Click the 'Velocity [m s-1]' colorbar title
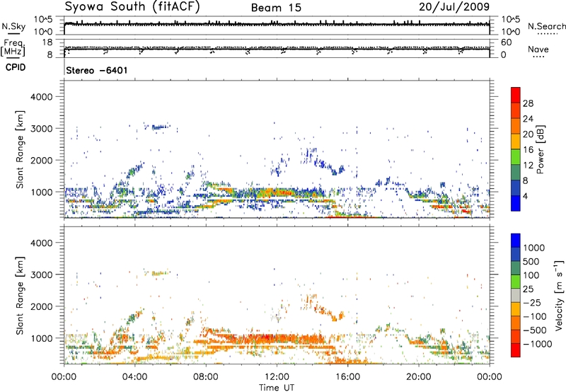The width and height of the screenshot is (566, 392). [x=559, y=295]
